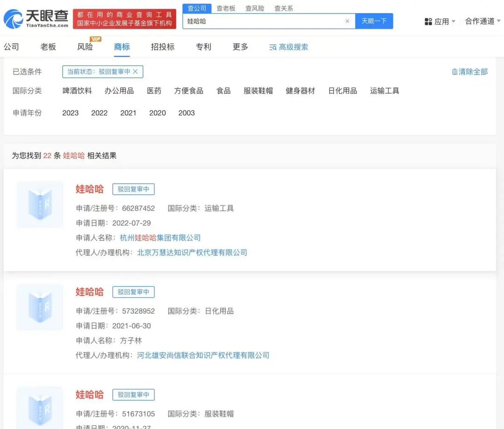Filter by application year 2003

tap(186, 113)
